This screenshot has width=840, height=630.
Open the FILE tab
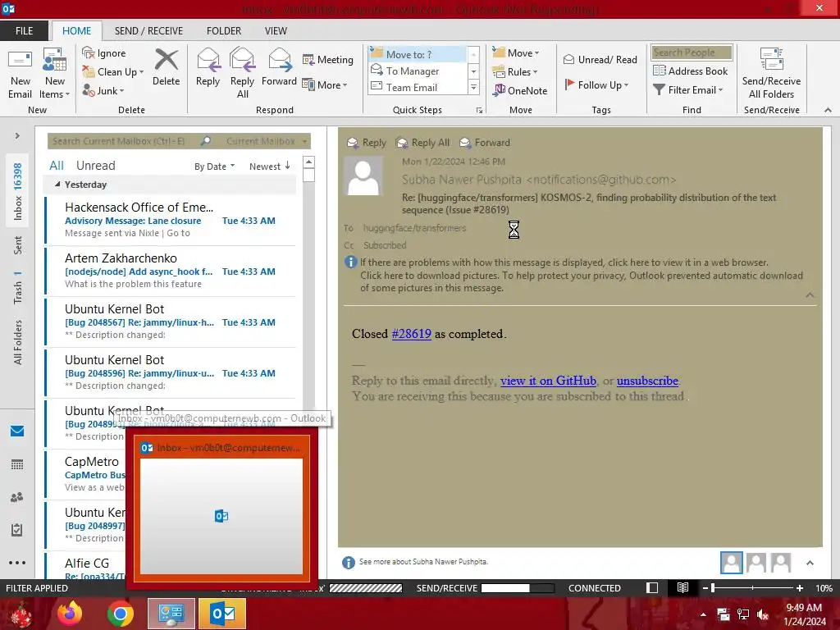[x=24, y=31]
